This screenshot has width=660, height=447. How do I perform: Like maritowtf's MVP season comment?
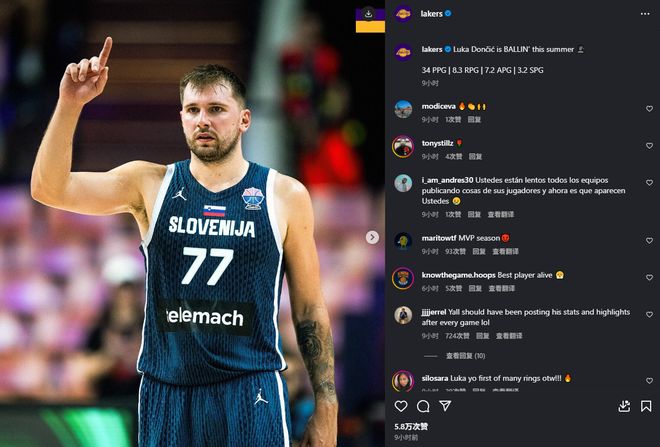point(649,240)
